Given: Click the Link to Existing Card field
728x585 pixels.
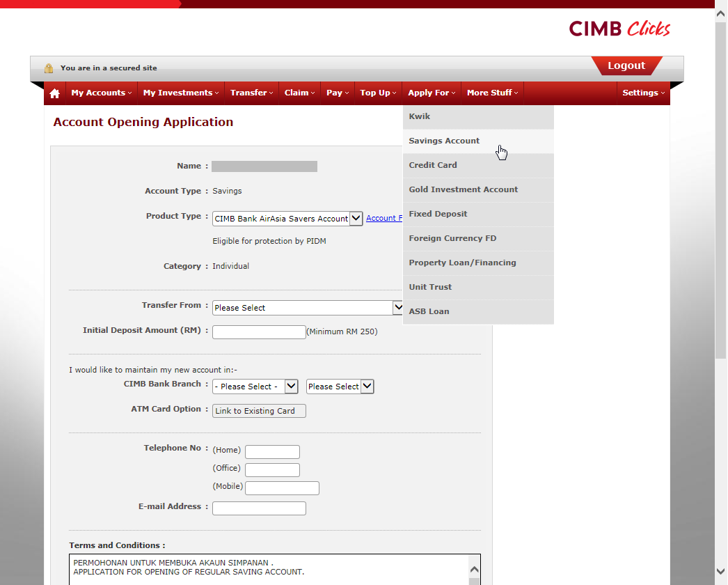Looking at the screenshot, I should click(259, 411).
